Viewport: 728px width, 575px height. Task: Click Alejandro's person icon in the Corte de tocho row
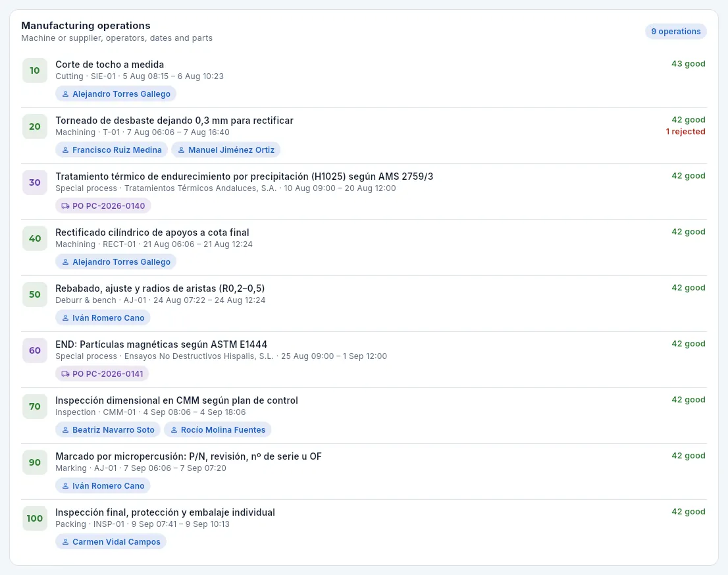(65, 94)
